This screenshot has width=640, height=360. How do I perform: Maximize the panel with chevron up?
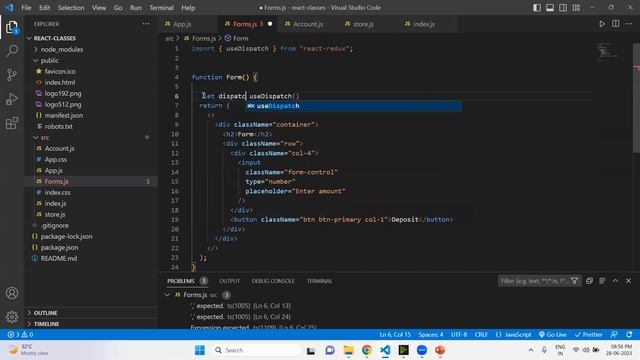tap(616, 281)
